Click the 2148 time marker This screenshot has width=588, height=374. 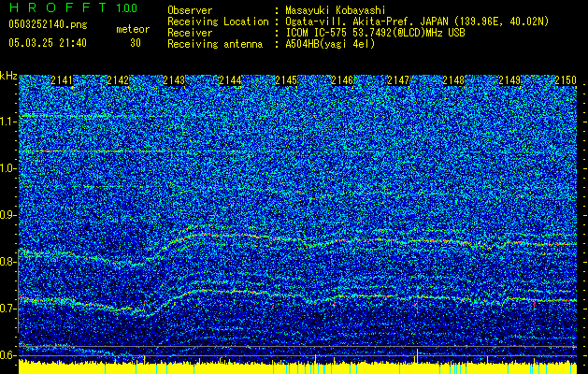tap(453, 80)
